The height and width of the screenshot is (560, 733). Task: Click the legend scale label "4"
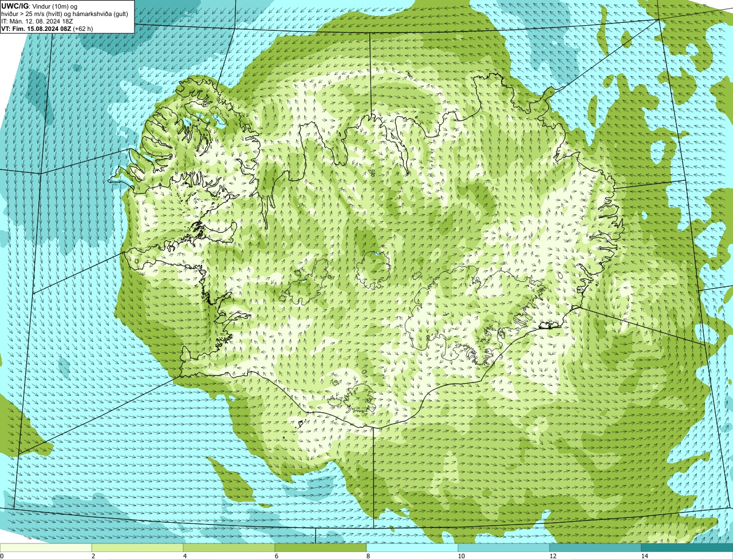point(184,556)
